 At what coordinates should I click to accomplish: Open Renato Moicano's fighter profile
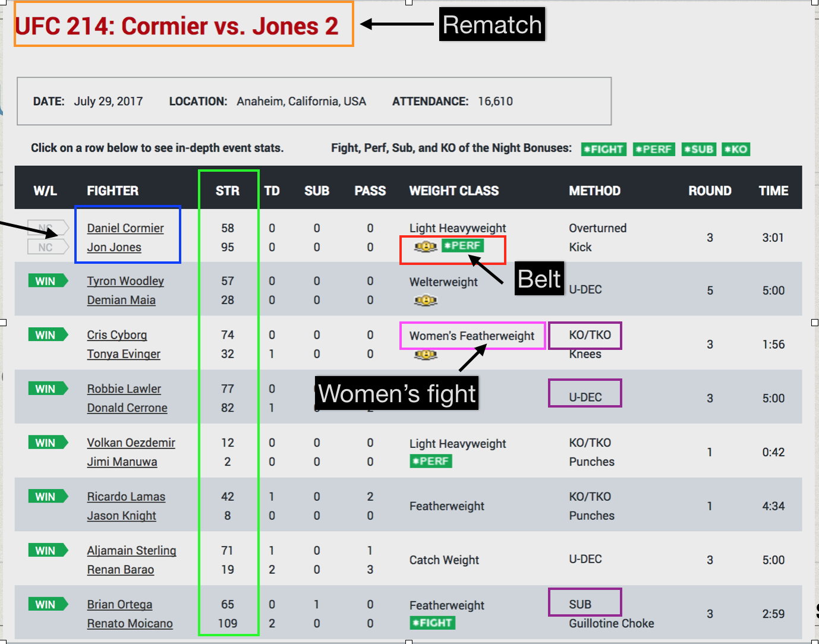pyautogui.click(x=130, y=623)
